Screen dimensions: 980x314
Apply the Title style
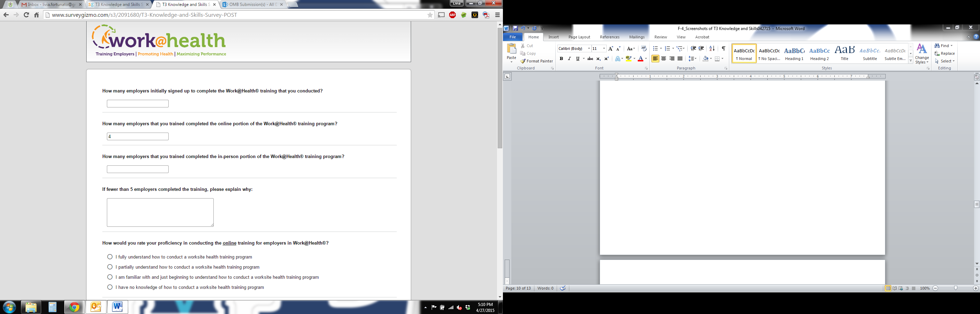[x=844, y=54]
